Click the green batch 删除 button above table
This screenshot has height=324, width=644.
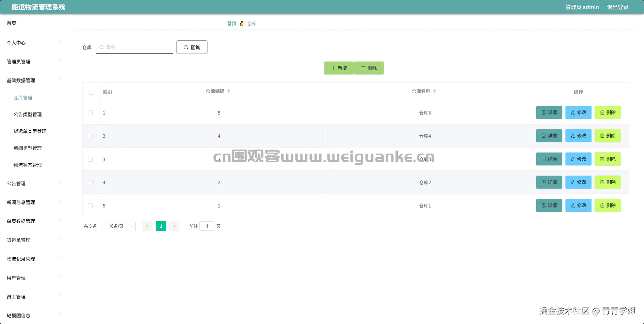tap(369, 68)
